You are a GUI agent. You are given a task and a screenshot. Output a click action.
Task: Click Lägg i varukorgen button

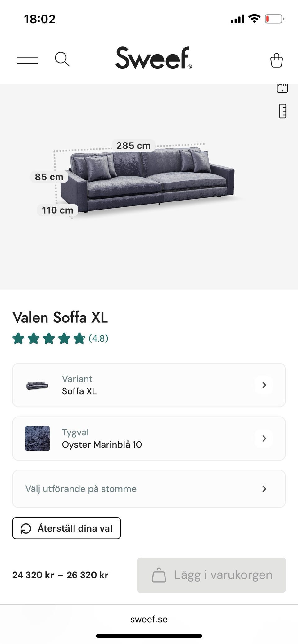click(211, 575)
